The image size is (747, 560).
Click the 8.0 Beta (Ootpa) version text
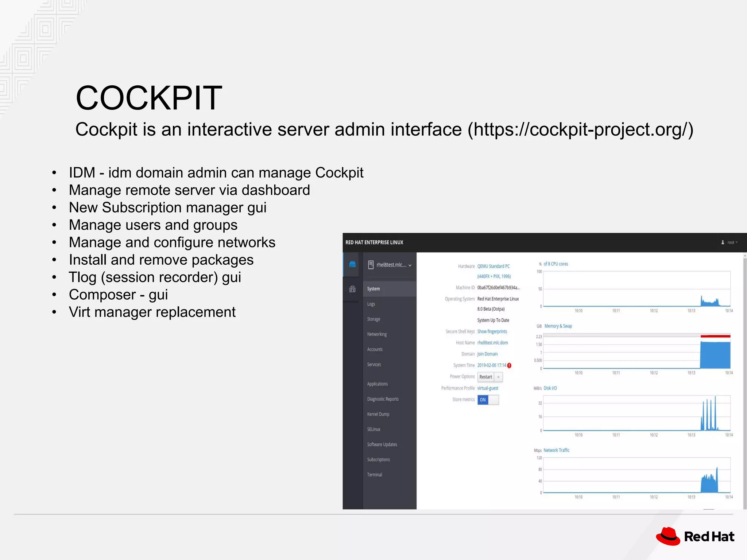[491, 309]
